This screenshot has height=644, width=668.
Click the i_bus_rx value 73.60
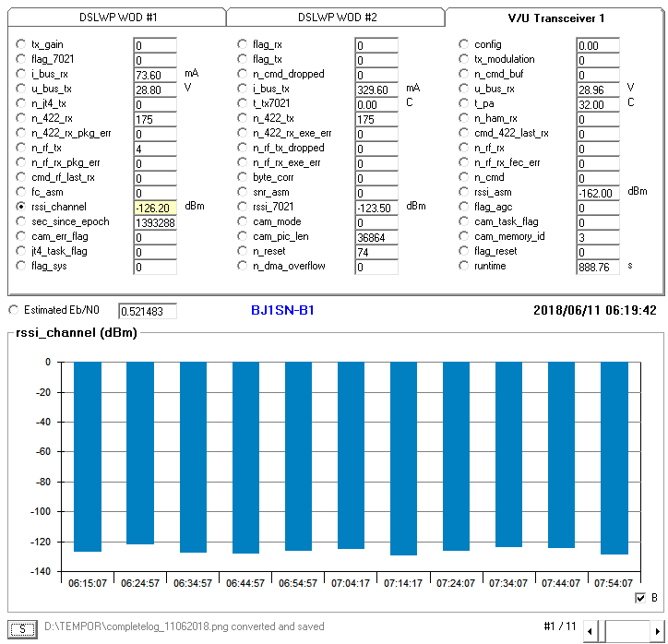tap(155, 75)
